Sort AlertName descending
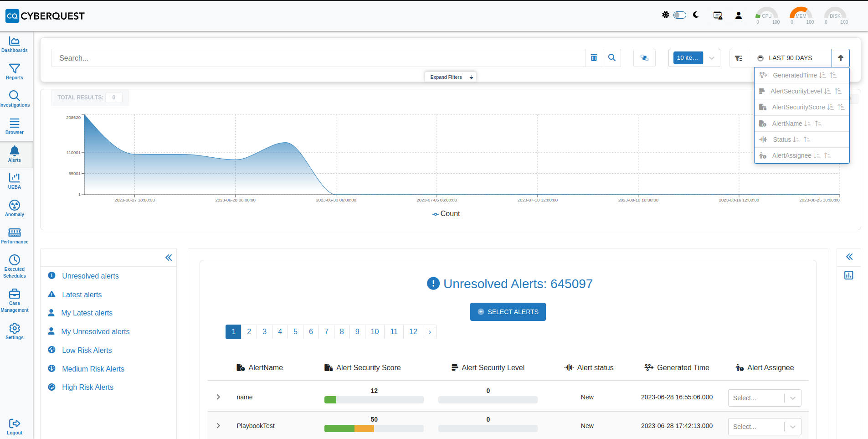The width and height of the screenshot is (868, 439). (808, 124)
